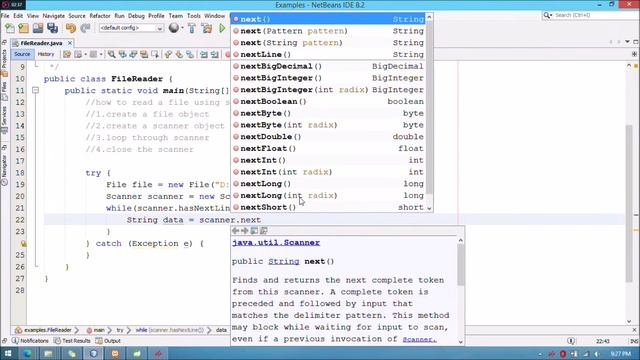Open the Notifications panel
Viewport: 640px width, 360px height.
(x=30, y=340)
